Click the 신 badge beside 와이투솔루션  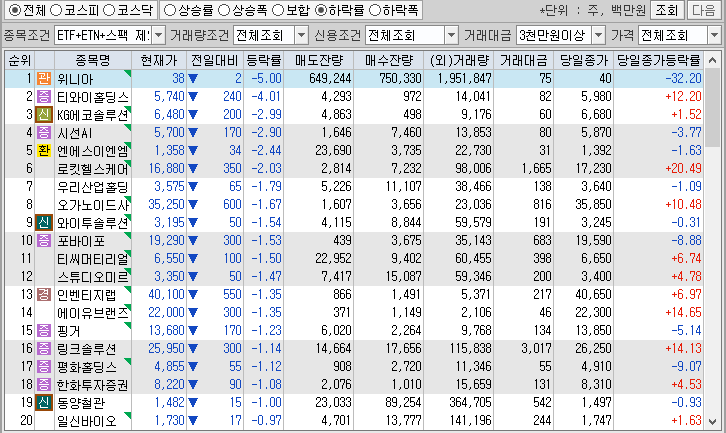click(x=44, y=222)
